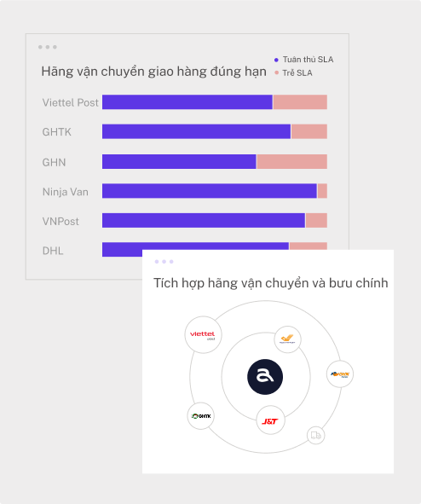
Task: Click the pink 'Trễ SLA' legend dot
Action: [276, 72]
